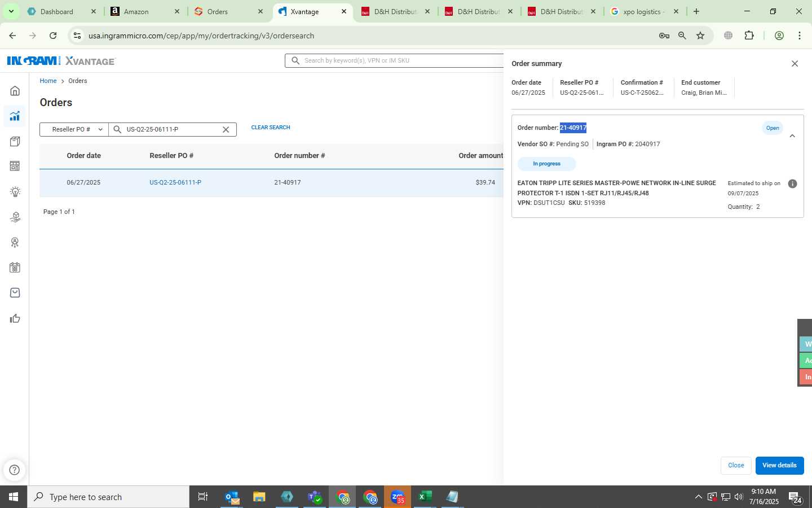Click the Order number # column header

[x=299, y=156]
